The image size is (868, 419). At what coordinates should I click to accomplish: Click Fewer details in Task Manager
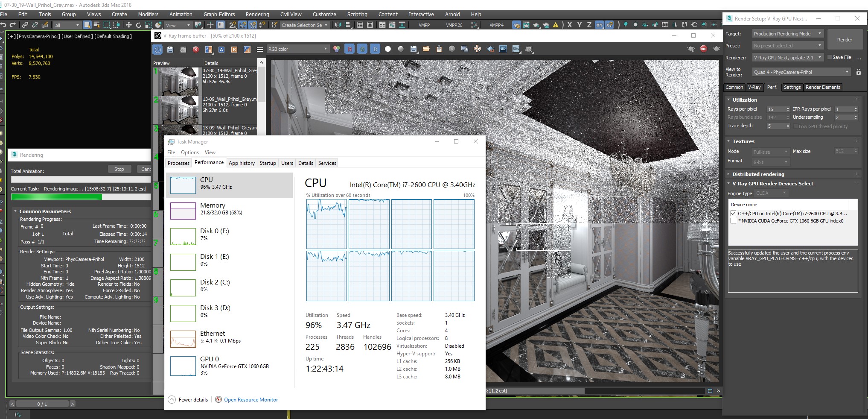click(188, 400)
